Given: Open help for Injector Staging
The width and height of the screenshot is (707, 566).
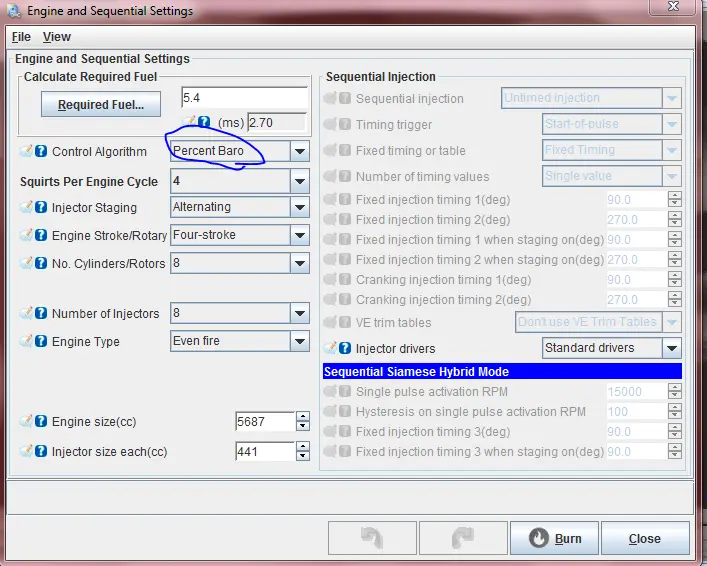Looking at the screenshot, I should tap(41, 207).
